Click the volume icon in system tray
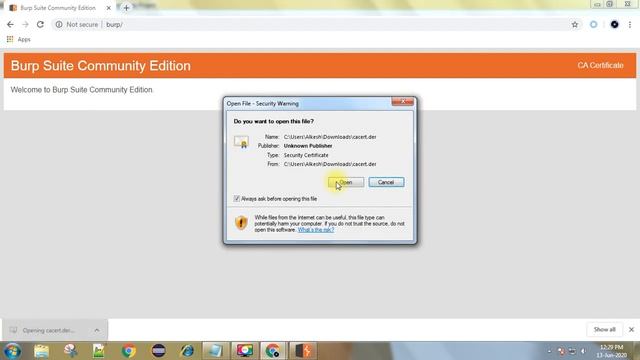640x360 pixels. [583, 351]
